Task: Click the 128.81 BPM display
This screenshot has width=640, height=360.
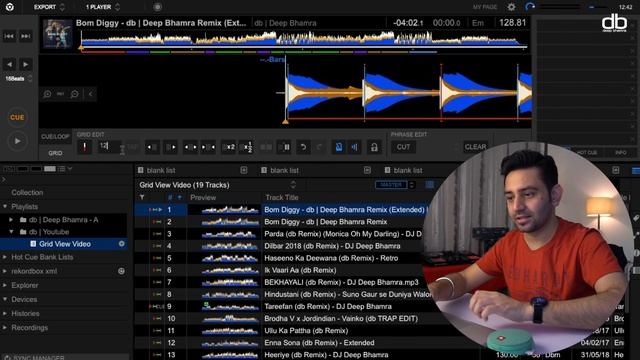Action: click(x=513, y=23)
